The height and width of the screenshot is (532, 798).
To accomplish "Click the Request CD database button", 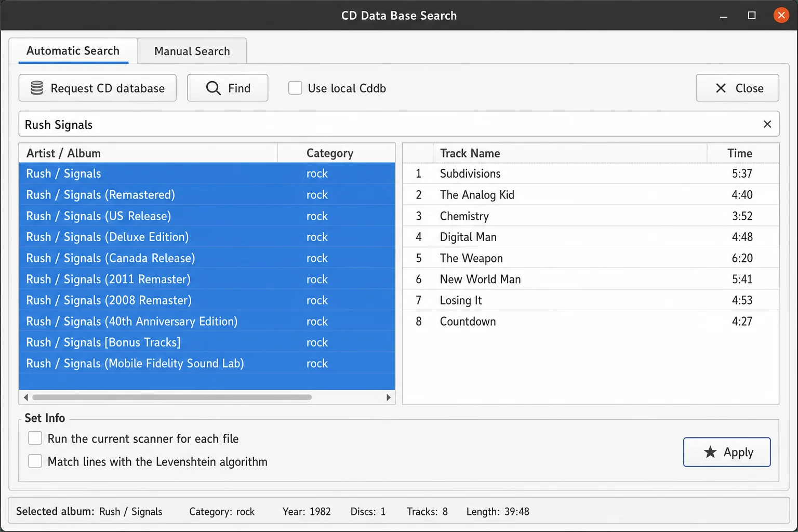I will click(98, 88).
